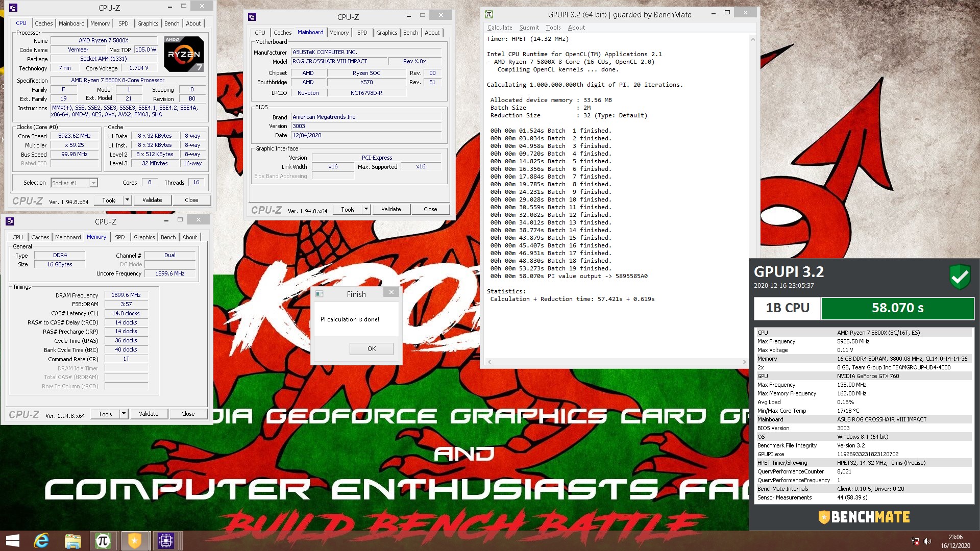980x551 pixels.
Task: Click AMD Ryzen 7 5800X name field
Action: (x=104, y=40)
